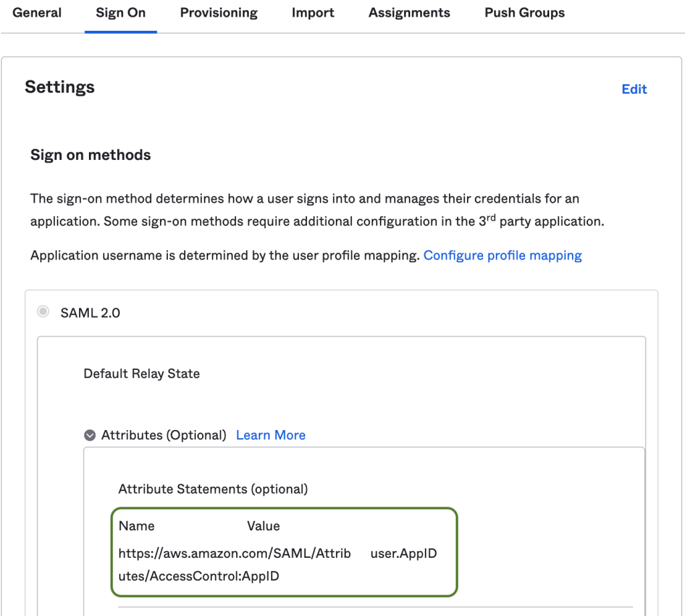Viewport: 685px width, 616px height.
Task: Switch to the General tab
Action: pyautogui.click(x=37, y=13)
